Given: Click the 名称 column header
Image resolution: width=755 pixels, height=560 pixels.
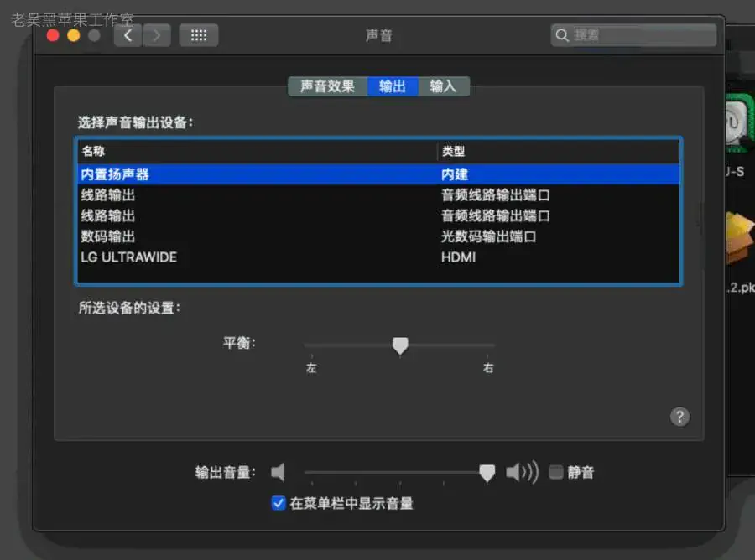Looking at the screenshot, I should [x=258, y=151].
